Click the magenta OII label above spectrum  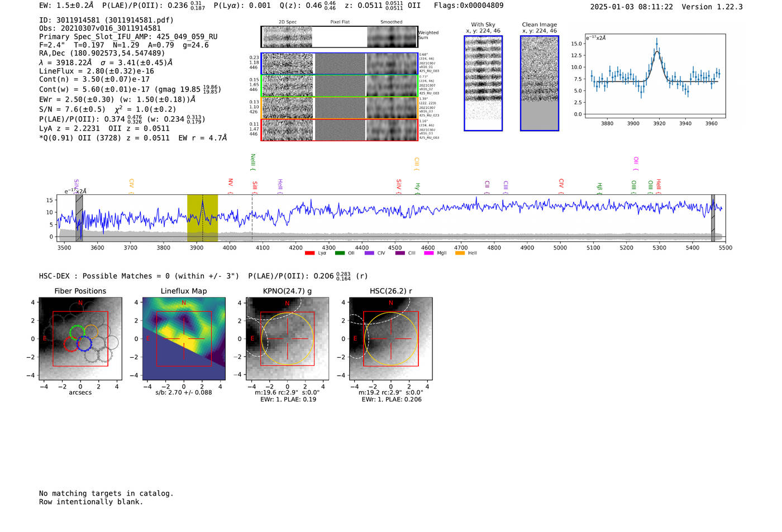click(636, 164)
